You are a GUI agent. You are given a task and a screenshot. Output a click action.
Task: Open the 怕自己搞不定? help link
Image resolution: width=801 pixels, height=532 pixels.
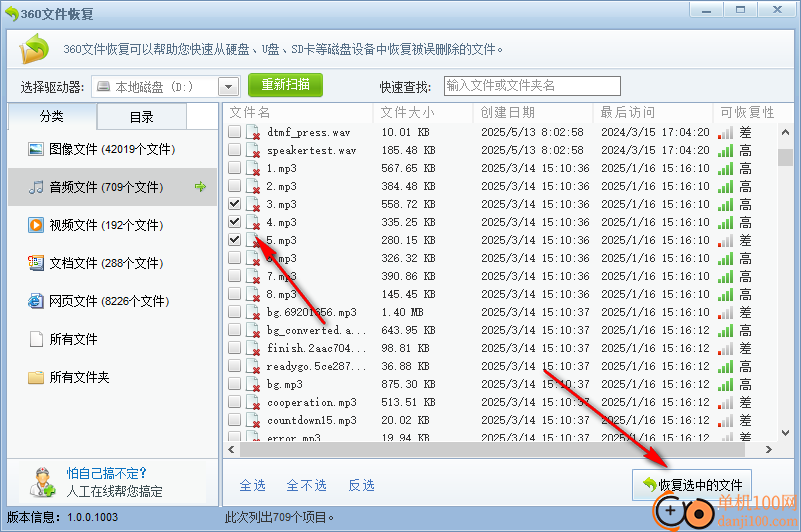tap(107, 473)
